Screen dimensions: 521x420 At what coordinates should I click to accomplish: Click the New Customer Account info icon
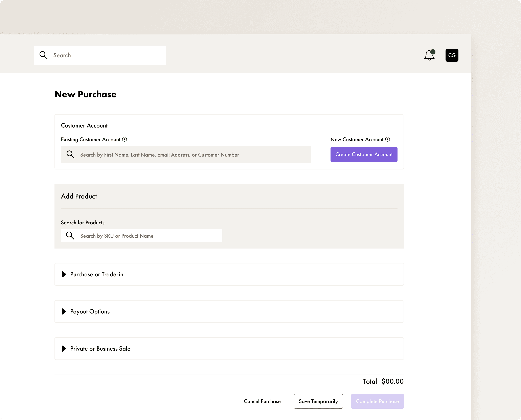[387, 139]
